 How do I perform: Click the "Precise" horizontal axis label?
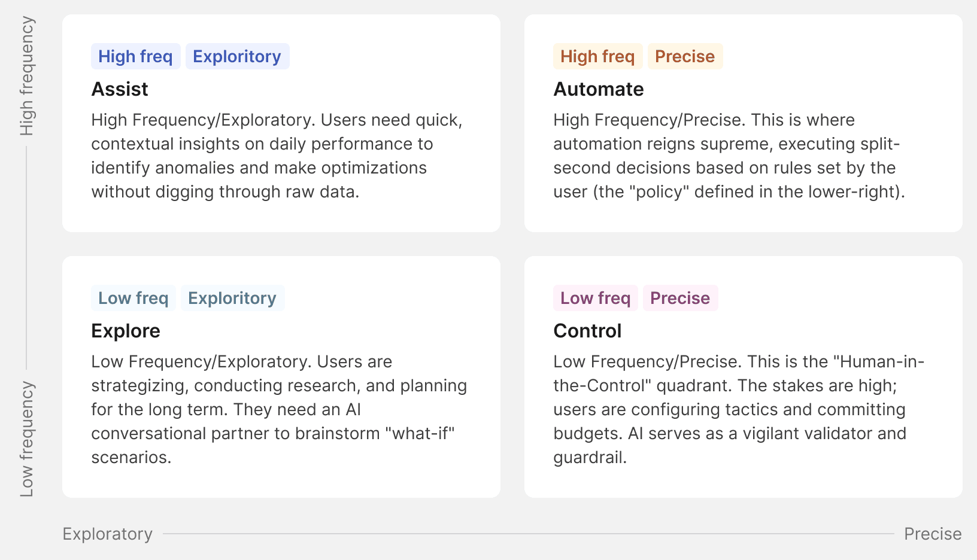point(933,534)
